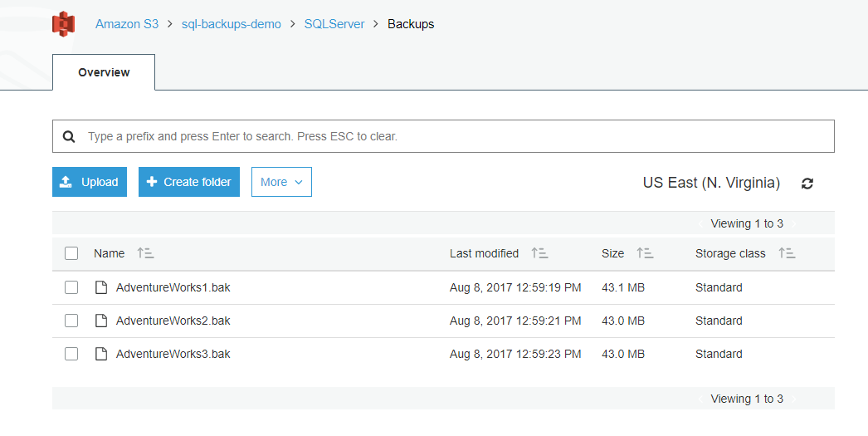This screenshot has height=436, width=868.
Task: Click AdventureWorks3.bak 43.0 MB size value
Action: coord(623,354)
